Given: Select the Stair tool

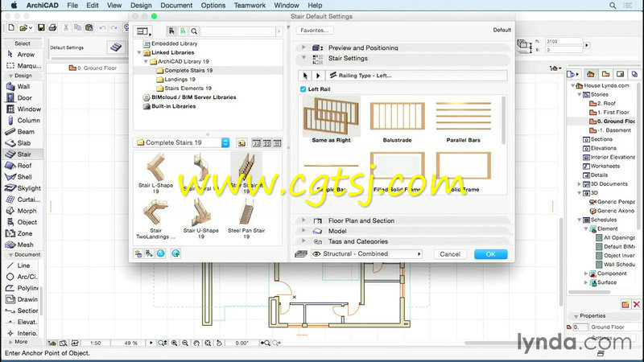Looking at the screenshot, I should click(x=23, y=154).
